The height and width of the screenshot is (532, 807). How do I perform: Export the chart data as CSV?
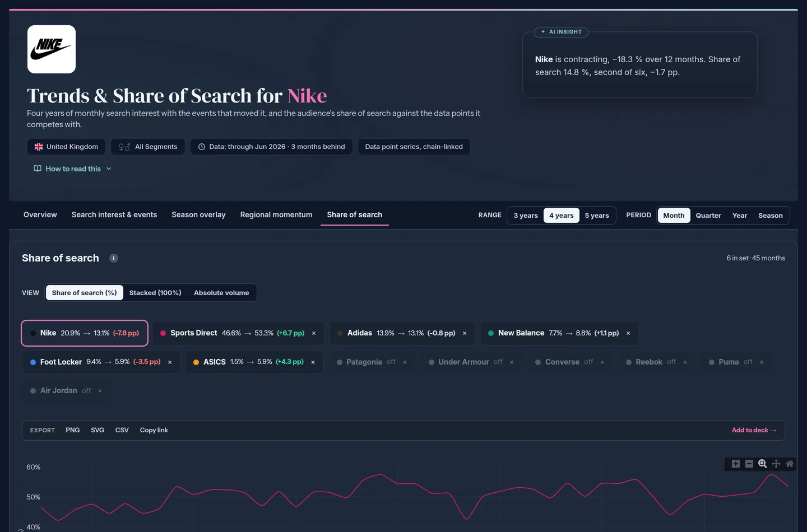(122, 430)
